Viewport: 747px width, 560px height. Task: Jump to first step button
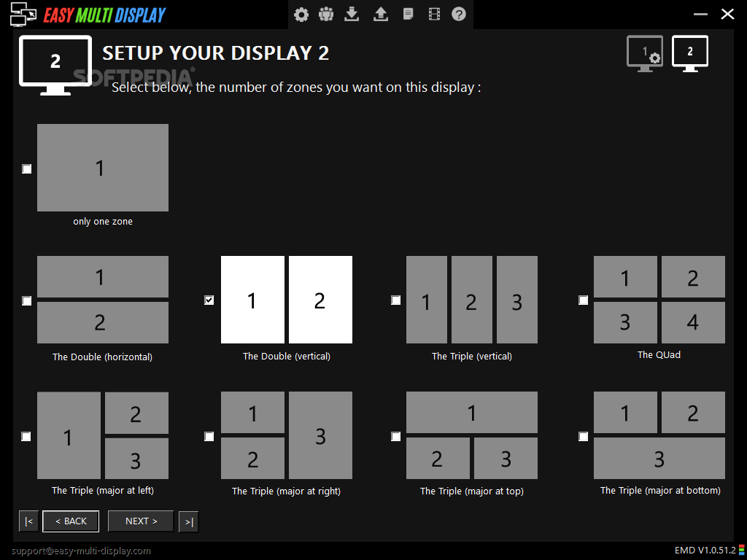(x=28, y=521)
